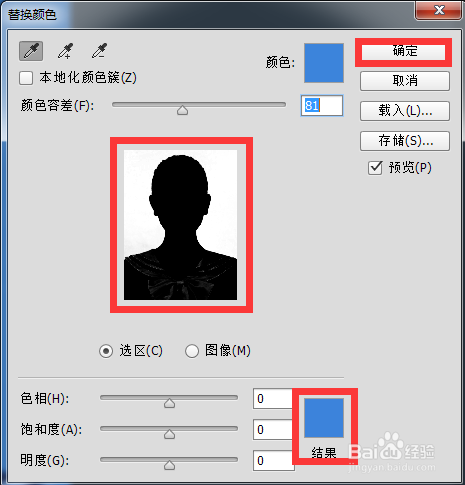Open the 颜色 sampled color swatch

coord(324,63)
